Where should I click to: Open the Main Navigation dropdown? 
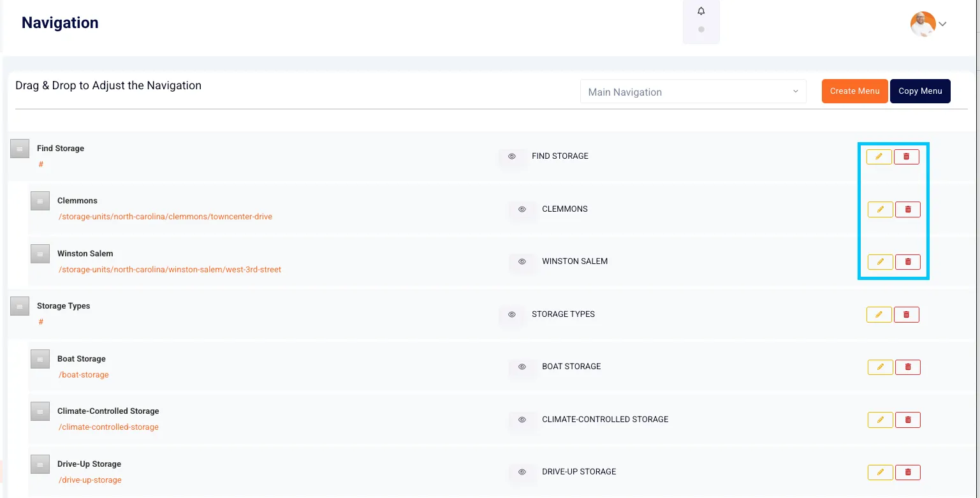click(x=693, y=91)
